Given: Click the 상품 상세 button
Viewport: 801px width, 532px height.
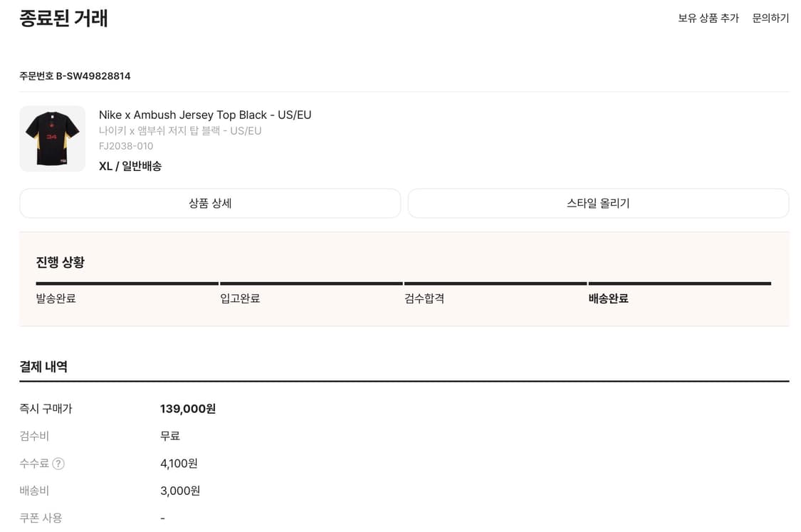Looking at the screenshot, I should (210, 203).
